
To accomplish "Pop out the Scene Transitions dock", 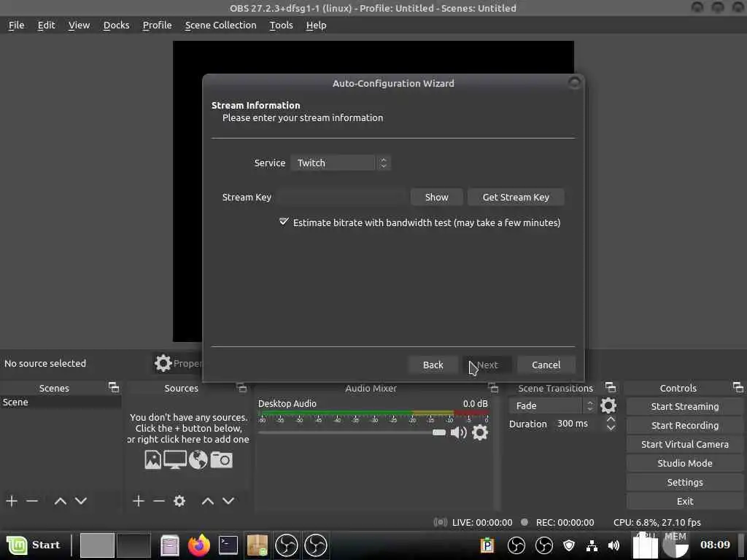I will [x=611, y=386].
